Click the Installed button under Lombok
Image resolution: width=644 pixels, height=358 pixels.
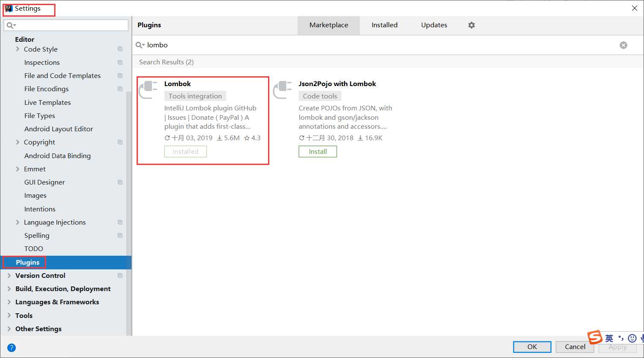tap(186, 151)
